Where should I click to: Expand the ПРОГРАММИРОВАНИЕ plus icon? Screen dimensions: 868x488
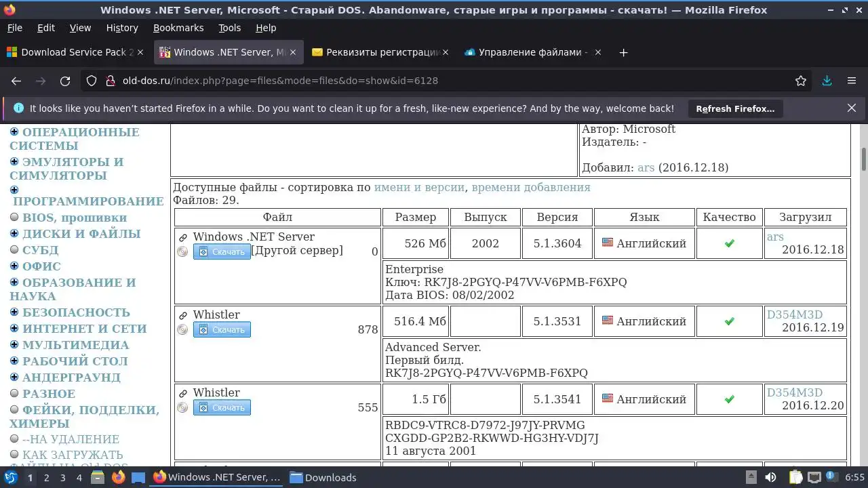pos(14,190)
